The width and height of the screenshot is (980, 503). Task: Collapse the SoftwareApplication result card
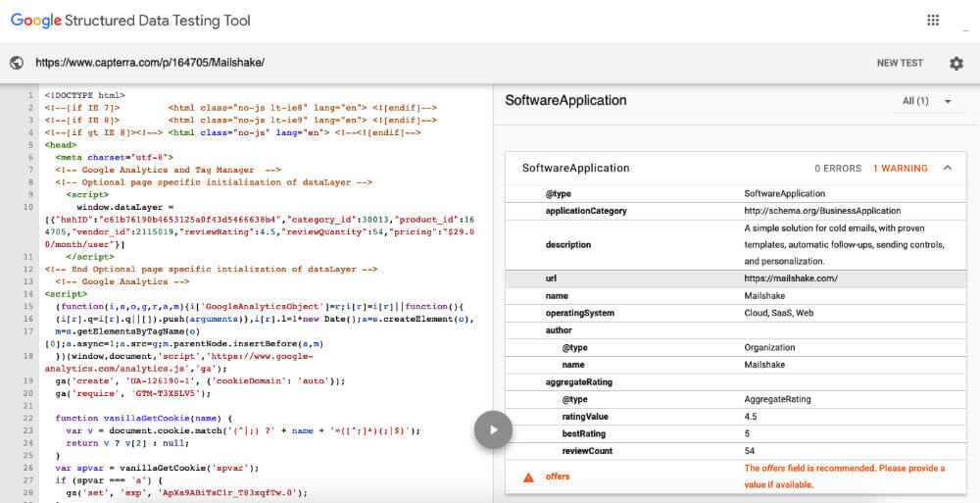(948, 168)
